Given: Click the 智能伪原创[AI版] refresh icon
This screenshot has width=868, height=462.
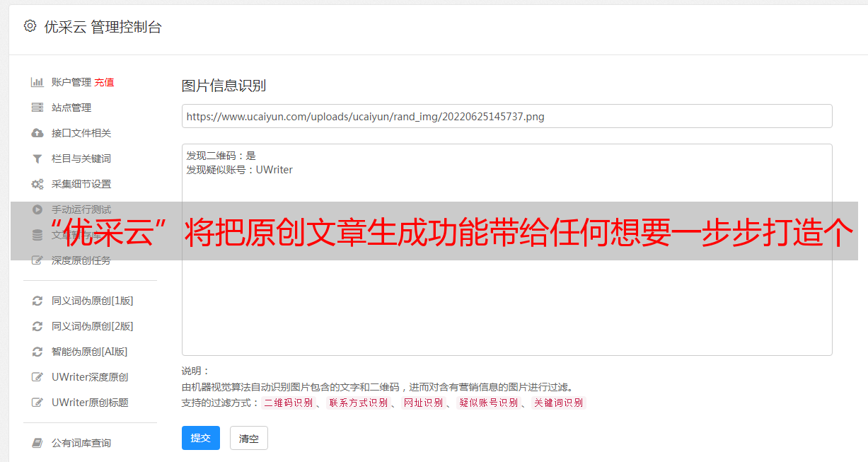Looking at the screenshot, I should (37, 352).
